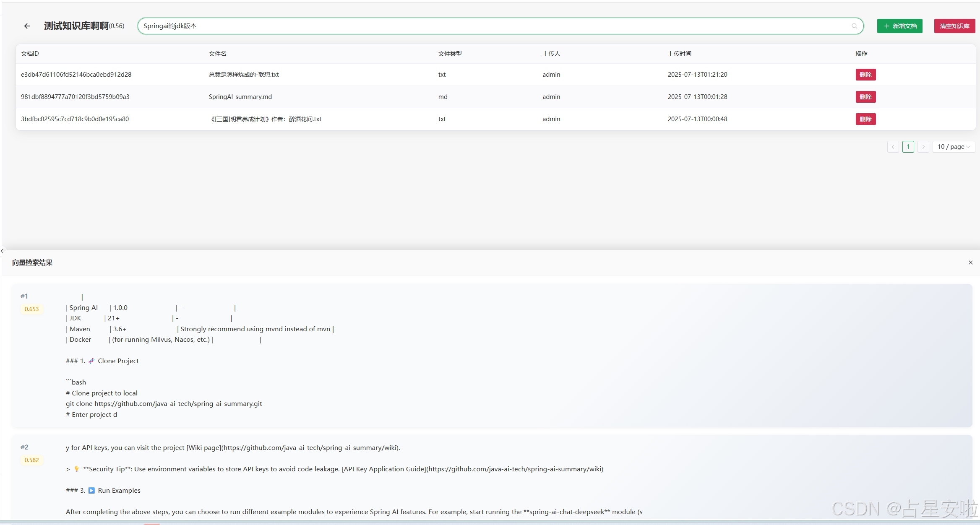Go to previous page arrow

tap(893, 147)
